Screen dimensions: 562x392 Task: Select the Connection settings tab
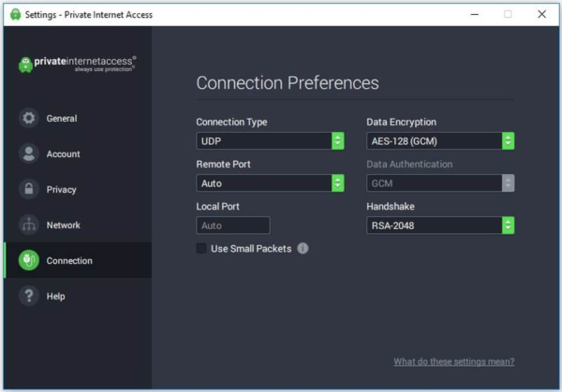coord(78,260)
